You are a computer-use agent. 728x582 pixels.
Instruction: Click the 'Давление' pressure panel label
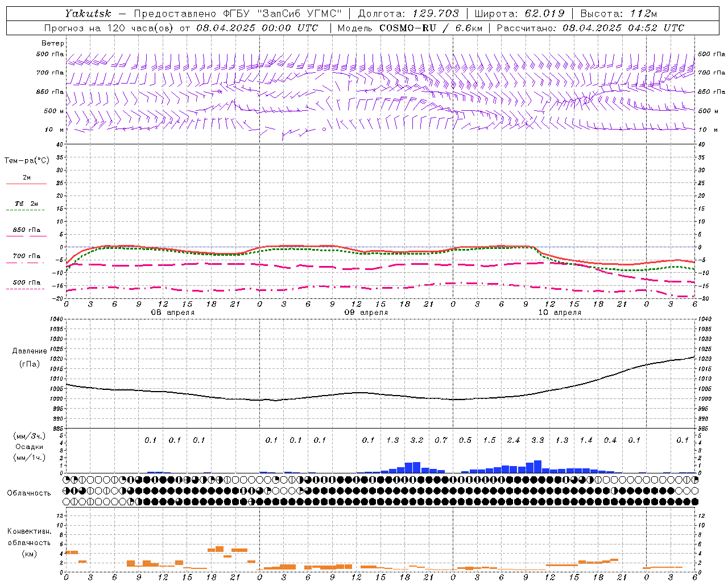[30, 351]
